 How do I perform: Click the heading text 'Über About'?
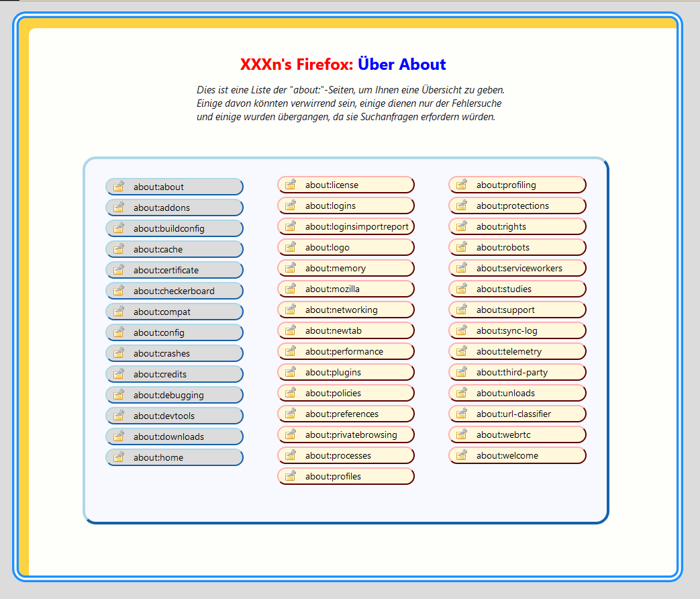coord(402,64)
